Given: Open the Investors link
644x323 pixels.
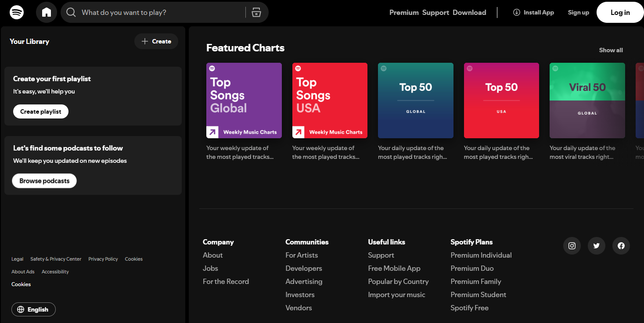Looking at the screenshot, I should tap(300, 294).
